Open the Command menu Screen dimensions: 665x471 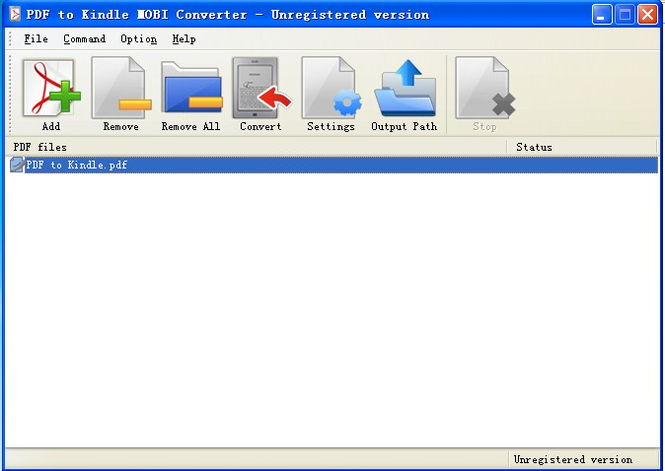[x=84, y=39]
